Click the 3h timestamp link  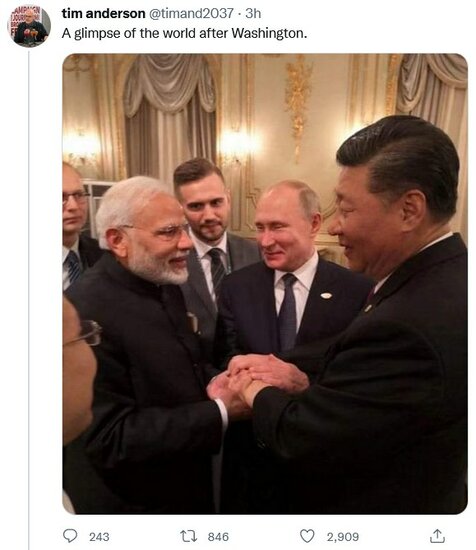pos(253,13)
